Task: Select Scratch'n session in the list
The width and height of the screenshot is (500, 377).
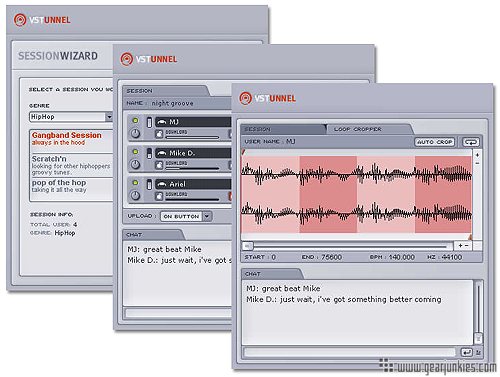Action: click(x=71, y=165)
